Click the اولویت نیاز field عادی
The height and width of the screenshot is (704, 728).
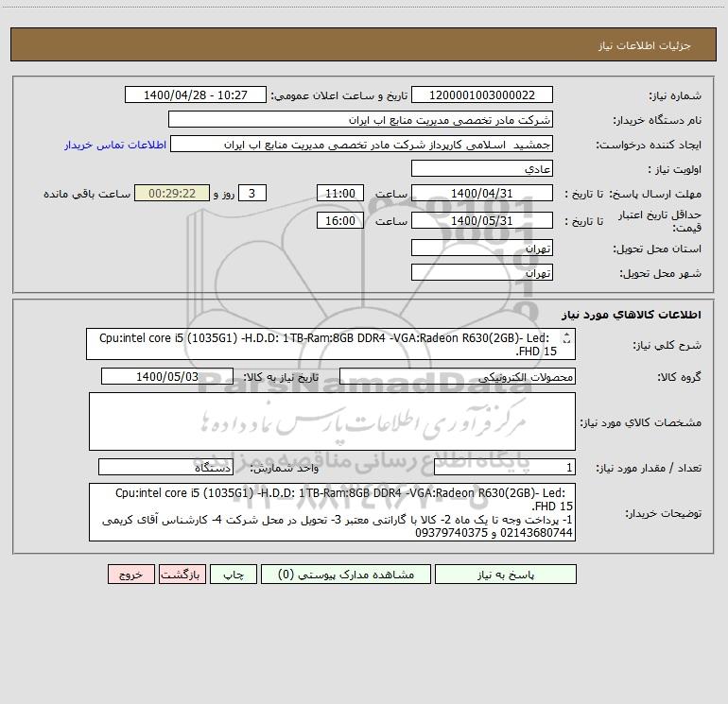point(482,168)
